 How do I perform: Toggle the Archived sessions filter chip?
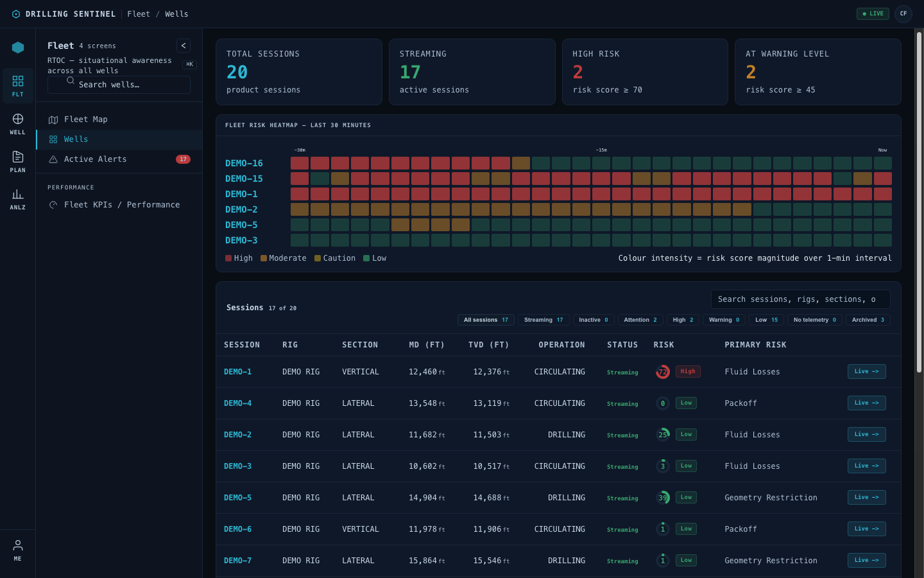[868, 320]
